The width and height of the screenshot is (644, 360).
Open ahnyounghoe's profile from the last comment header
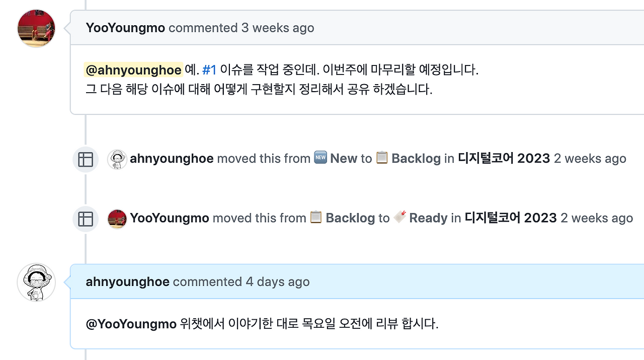pos(128,282)
